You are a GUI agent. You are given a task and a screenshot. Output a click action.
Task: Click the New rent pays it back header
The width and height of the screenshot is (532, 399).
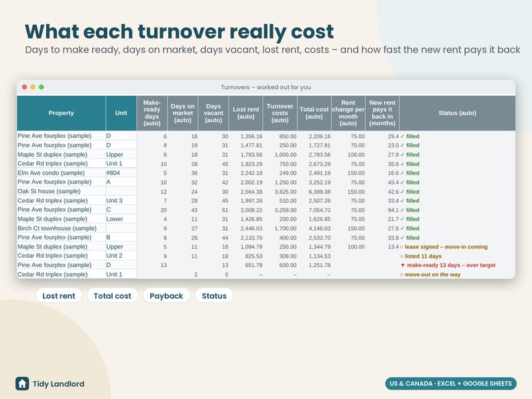point(383,113)
